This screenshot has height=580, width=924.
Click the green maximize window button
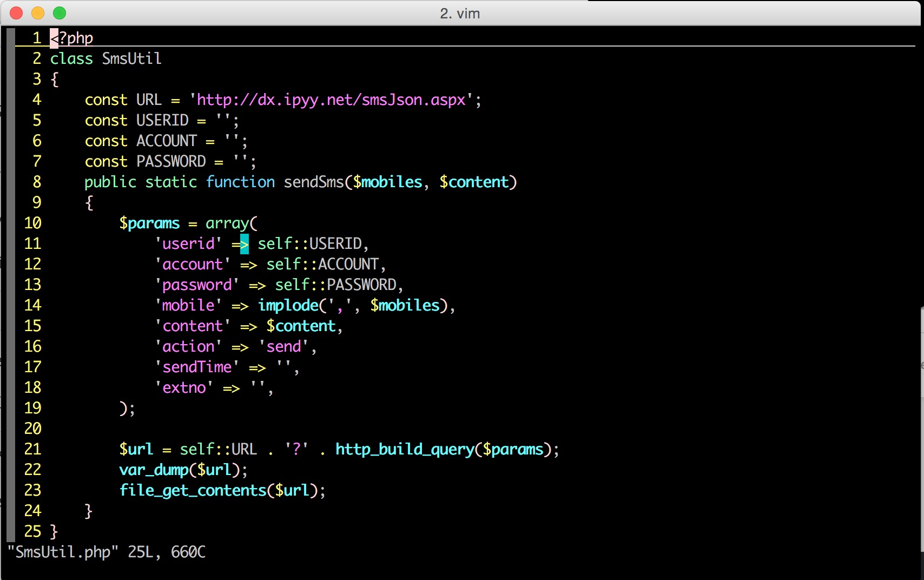pyautogui.click(x=60, y=13)
